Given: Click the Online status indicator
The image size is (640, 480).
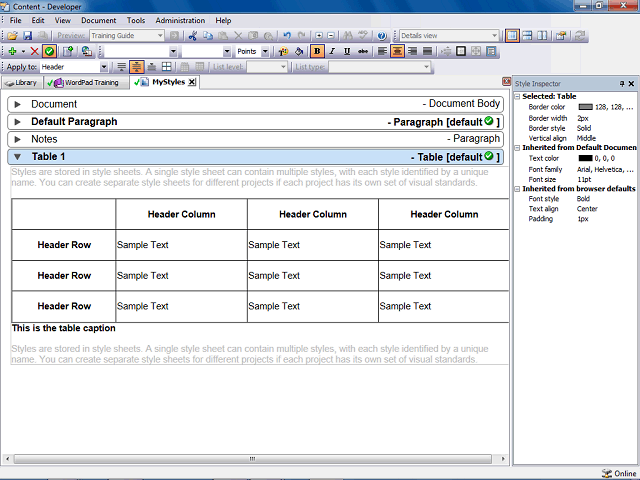Looking at the screenshot, I should (619, 473).
